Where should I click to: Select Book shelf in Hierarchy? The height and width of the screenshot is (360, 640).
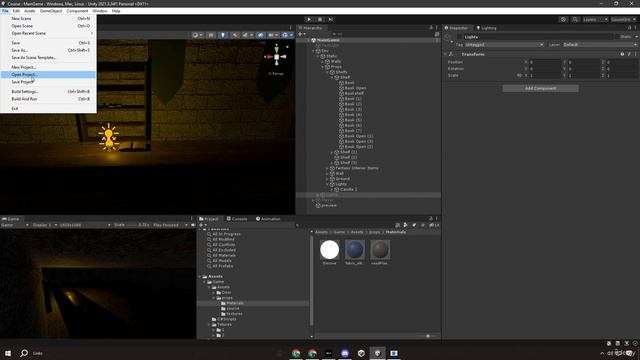coord(354,93)
